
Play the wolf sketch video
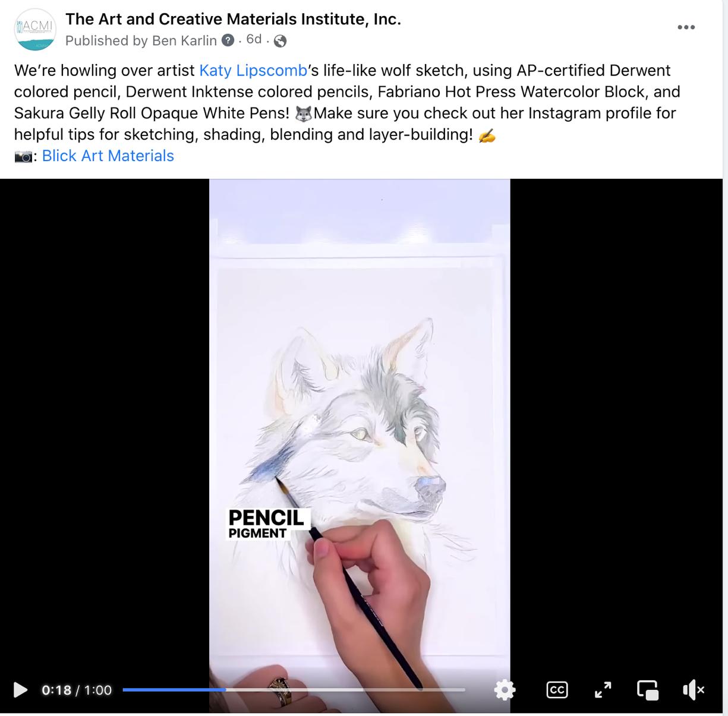pyautogui.click(x=20, y=690)
